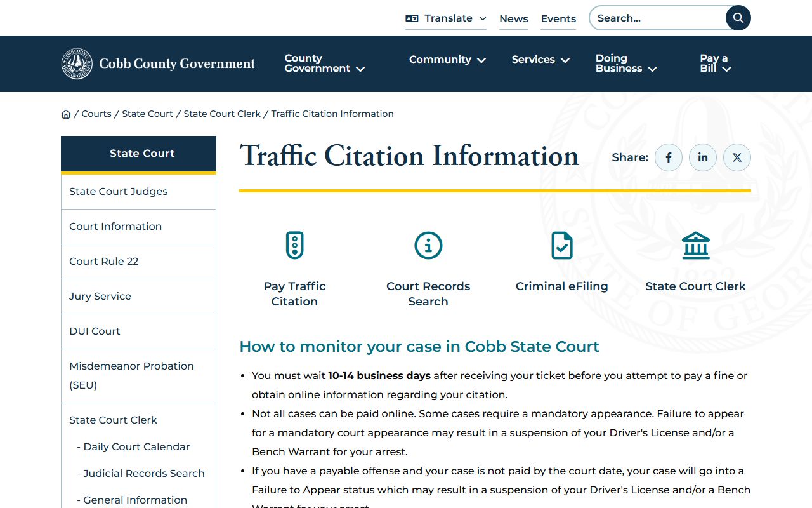812x508 pixels.
Task: Click Criminal eFiling label
Action: [x=562, y=286]
